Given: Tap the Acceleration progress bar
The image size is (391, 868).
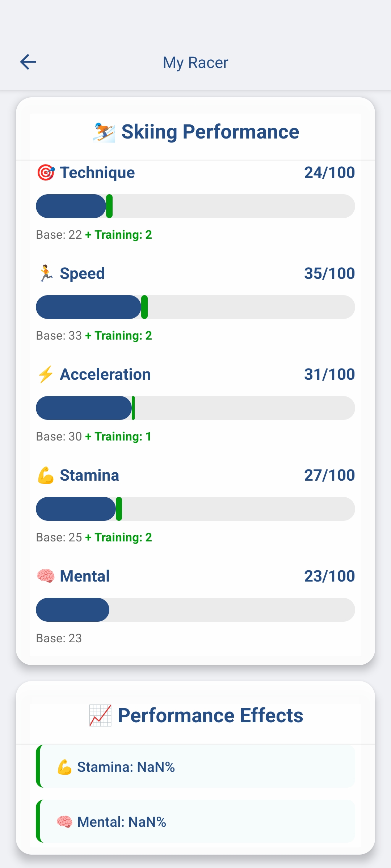Looking at the screenshot, I should [x=195, y=408].
